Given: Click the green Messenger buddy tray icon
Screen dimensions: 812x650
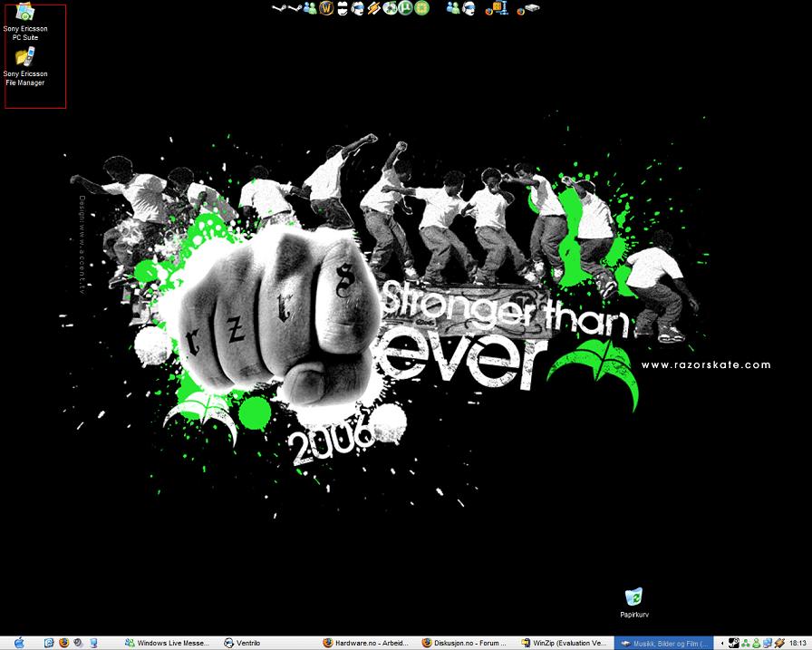Looking at the screenshot, I should tap(756, 643).
